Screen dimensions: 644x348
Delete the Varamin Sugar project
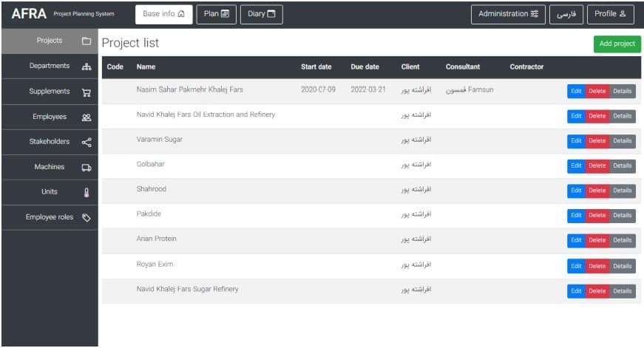point(597,140)
